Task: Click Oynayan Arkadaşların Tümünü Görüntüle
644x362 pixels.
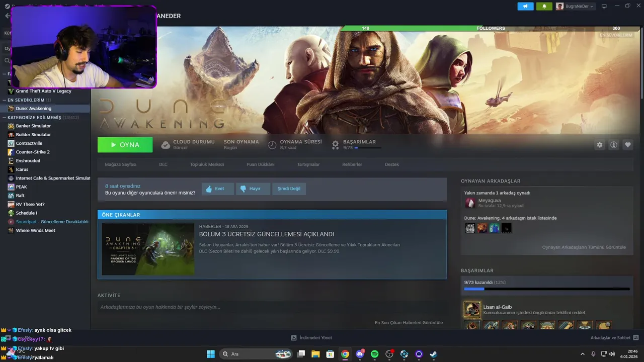Action: click(584, 247)
